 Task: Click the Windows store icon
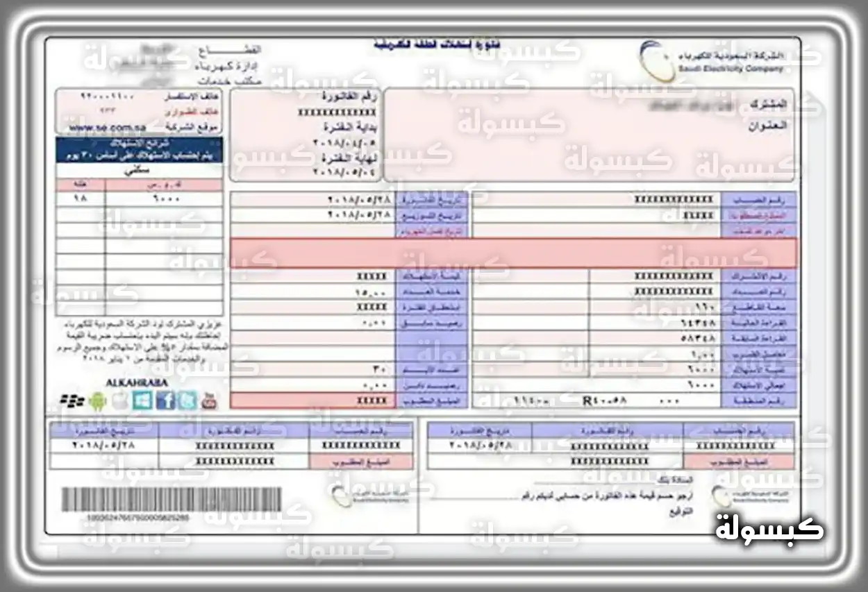pyautogui.click(x=142, y=400)
